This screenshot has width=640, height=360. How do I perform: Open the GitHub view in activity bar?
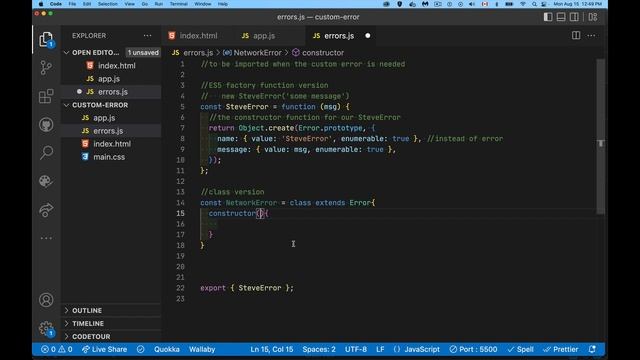(46, 125)
